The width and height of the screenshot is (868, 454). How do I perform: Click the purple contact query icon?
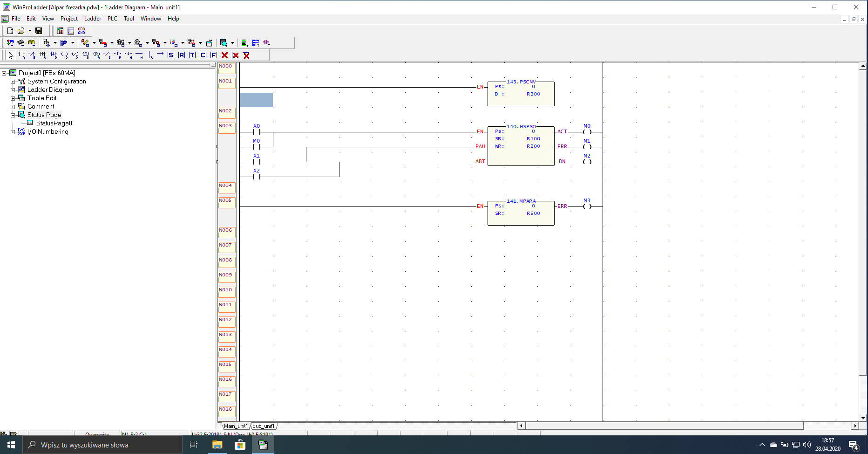[266, 43]
